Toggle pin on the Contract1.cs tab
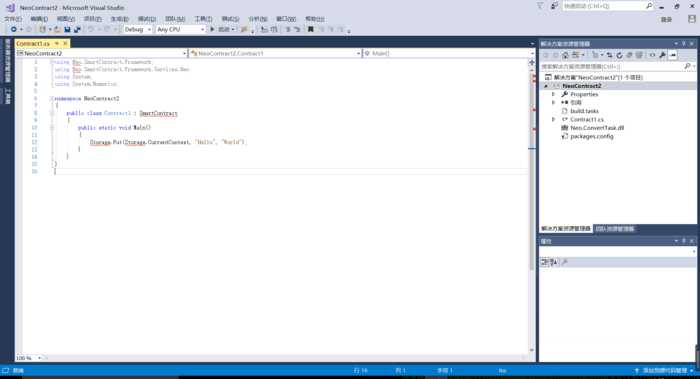 coord(57,43)
